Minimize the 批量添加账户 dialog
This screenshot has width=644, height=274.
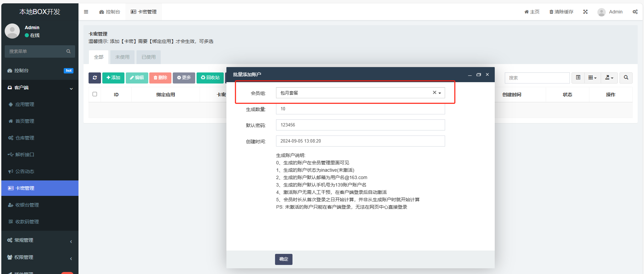470,74
